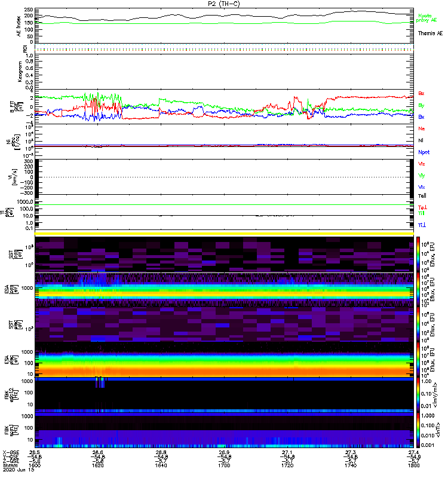
Task: Click the red Bz legend label
Action: click(421, 93)
